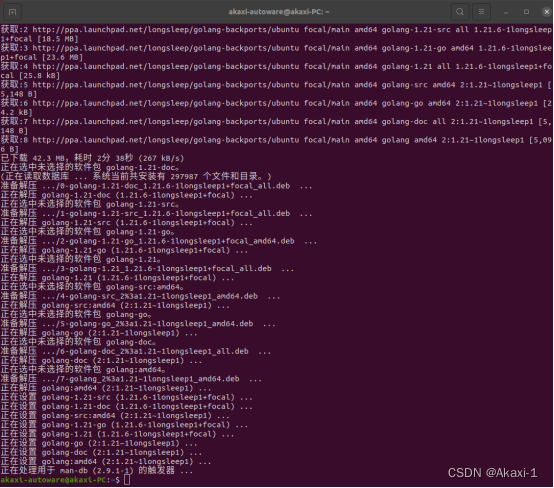Close the terminal window
554x488 pixels.
click(x=546, y=12)
